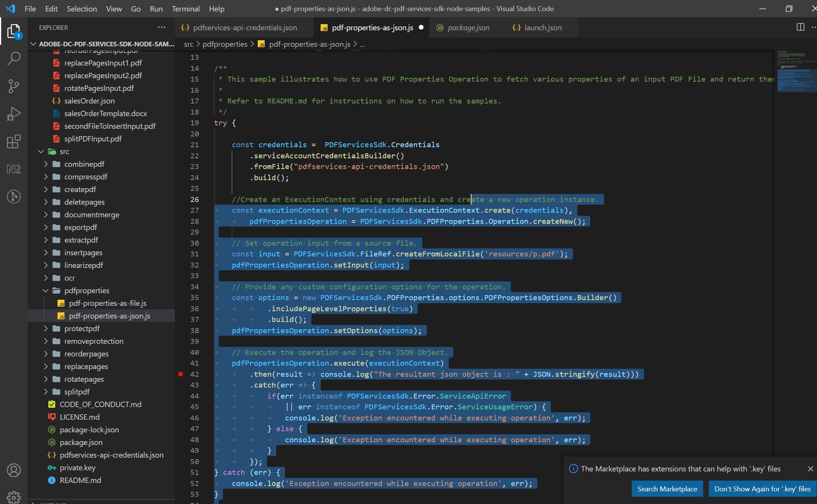The width and height of the screenshot is (817, 504).
Task: Open the Source Control view
Action: point(14,86)
